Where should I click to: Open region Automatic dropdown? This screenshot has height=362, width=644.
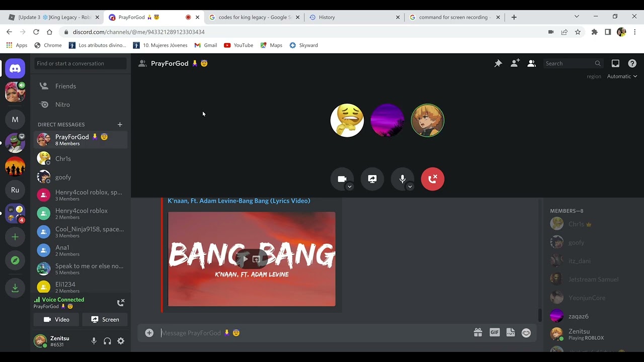click(x=622, y=76)
